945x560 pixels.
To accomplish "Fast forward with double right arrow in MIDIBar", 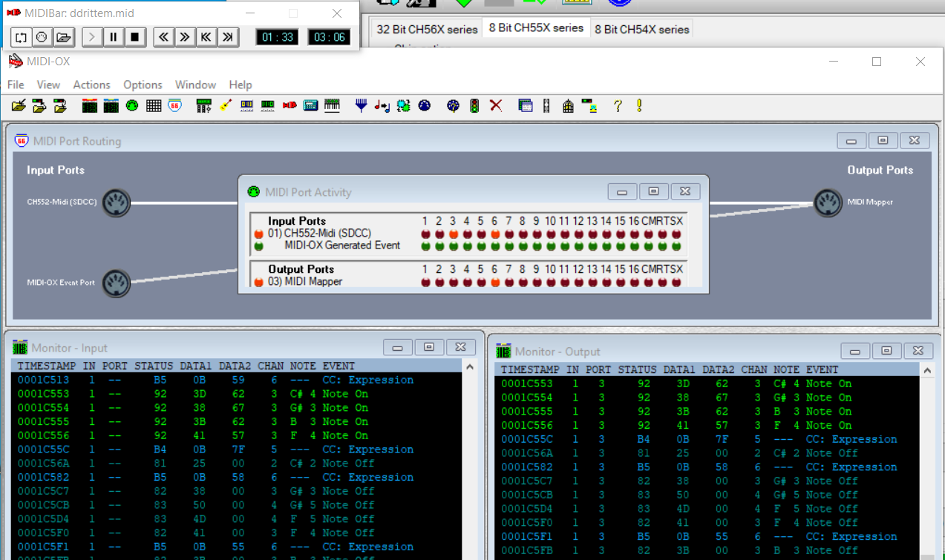I will pyautogui.click(x=185, y=36).
